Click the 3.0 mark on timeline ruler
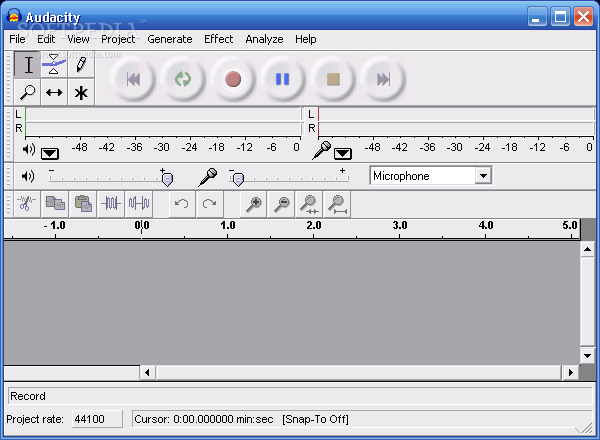The height and width of the screenshot is (440, 600). 399,226
